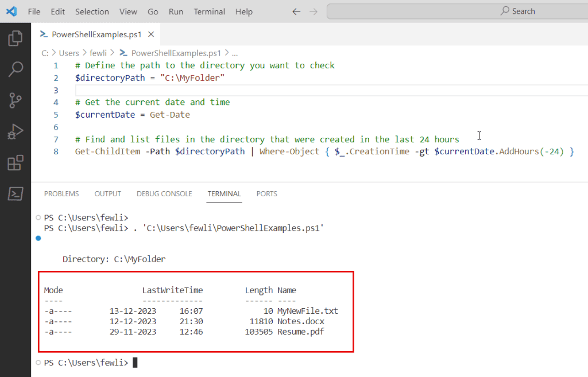Switch to the OUTPUT panel tab

tap(107, 194)
